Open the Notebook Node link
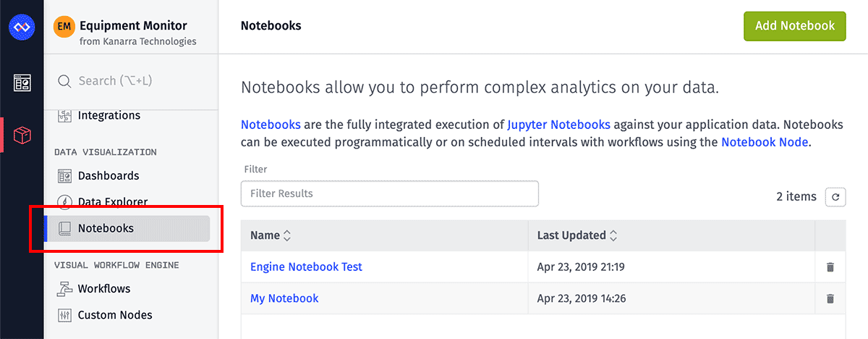868x339 pixels. 765,142
